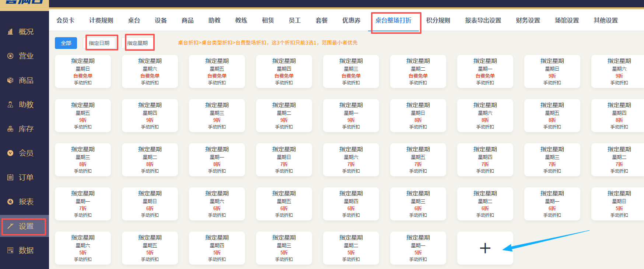Open the 星期一 8折 card
The image size is (644, 269).
[217, 160]
